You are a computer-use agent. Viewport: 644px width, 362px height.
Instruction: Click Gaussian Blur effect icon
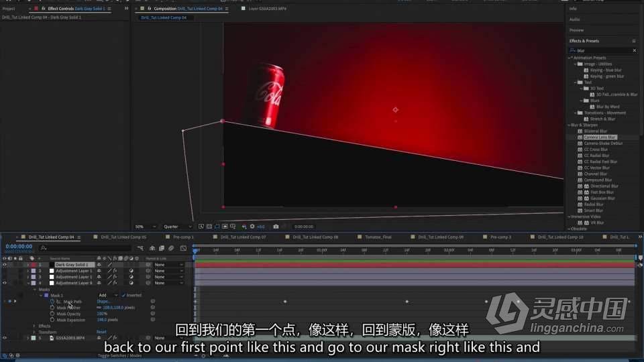pos(580,198)
